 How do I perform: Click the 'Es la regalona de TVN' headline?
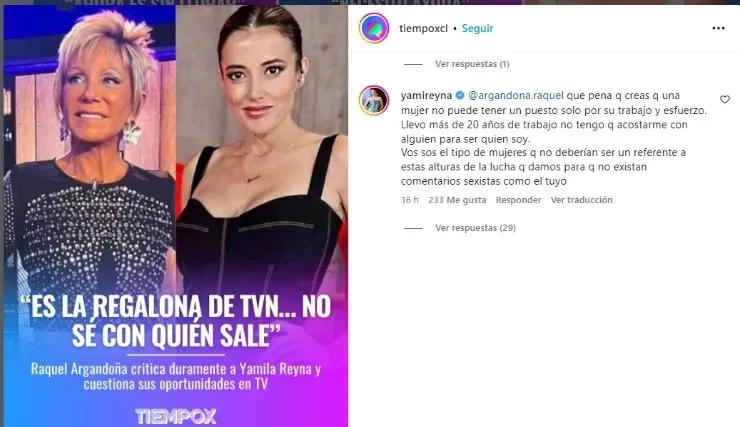[176, 321]
